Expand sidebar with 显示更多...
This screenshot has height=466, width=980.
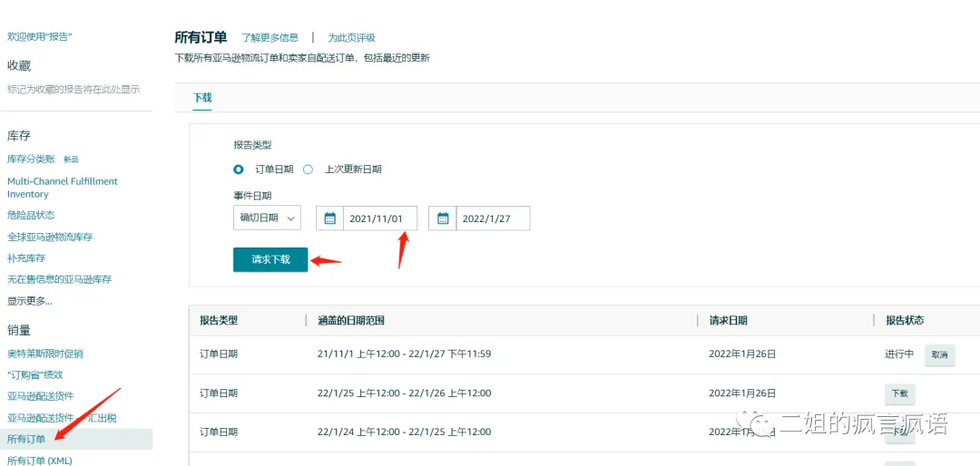29,301
